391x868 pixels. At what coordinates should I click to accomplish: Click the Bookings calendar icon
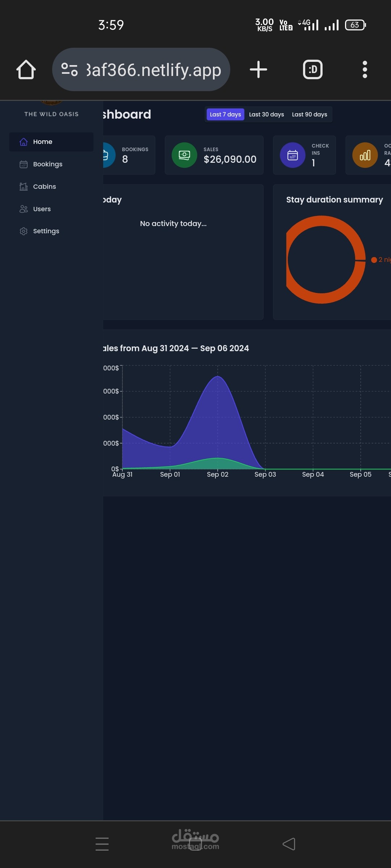(24, 164)
